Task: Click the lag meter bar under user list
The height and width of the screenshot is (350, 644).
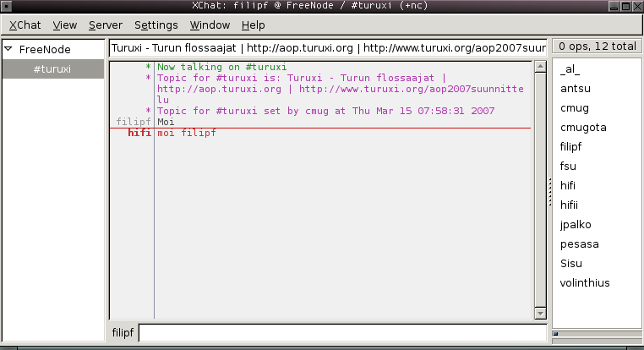Action: [x=598, y=334]
